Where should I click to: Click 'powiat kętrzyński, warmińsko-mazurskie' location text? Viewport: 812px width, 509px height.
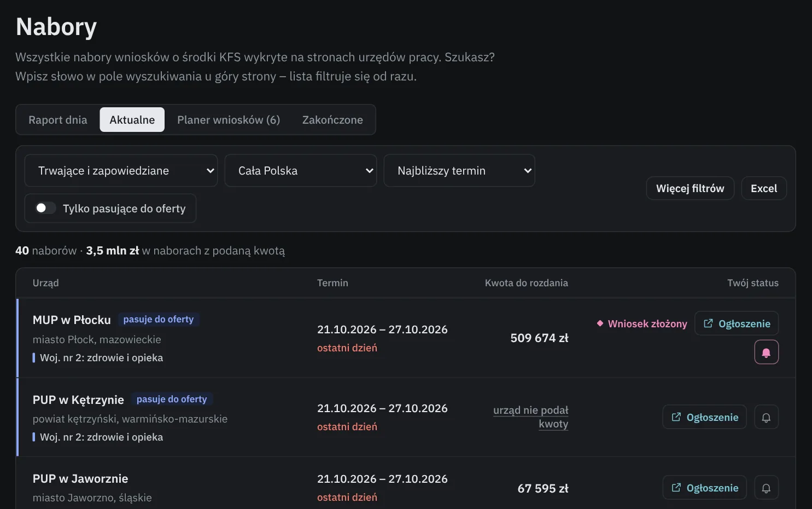coord(130,419)
